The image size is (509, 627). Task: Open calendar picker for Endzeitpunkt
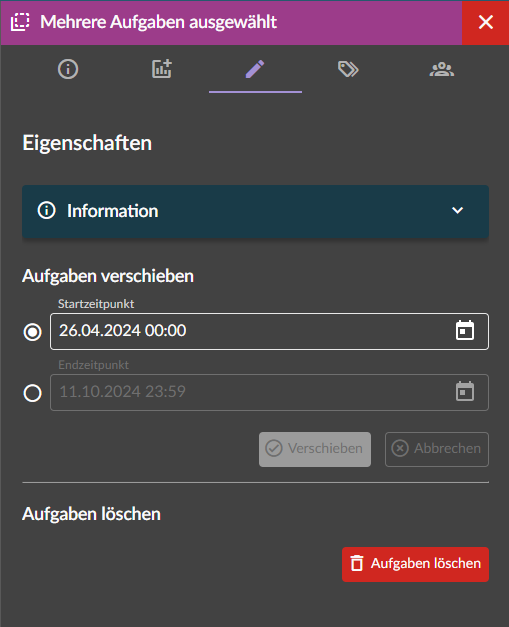pyautogui.click(x=465, y=392)
